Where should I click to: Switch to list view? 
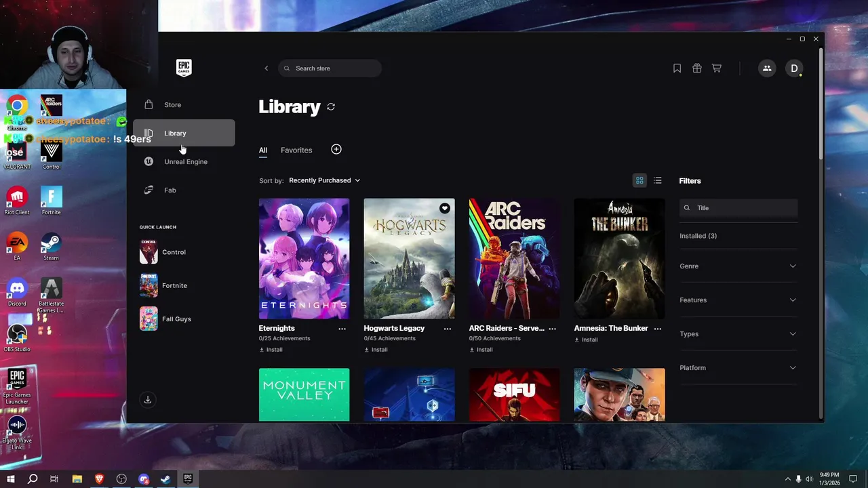pos(658,180)
